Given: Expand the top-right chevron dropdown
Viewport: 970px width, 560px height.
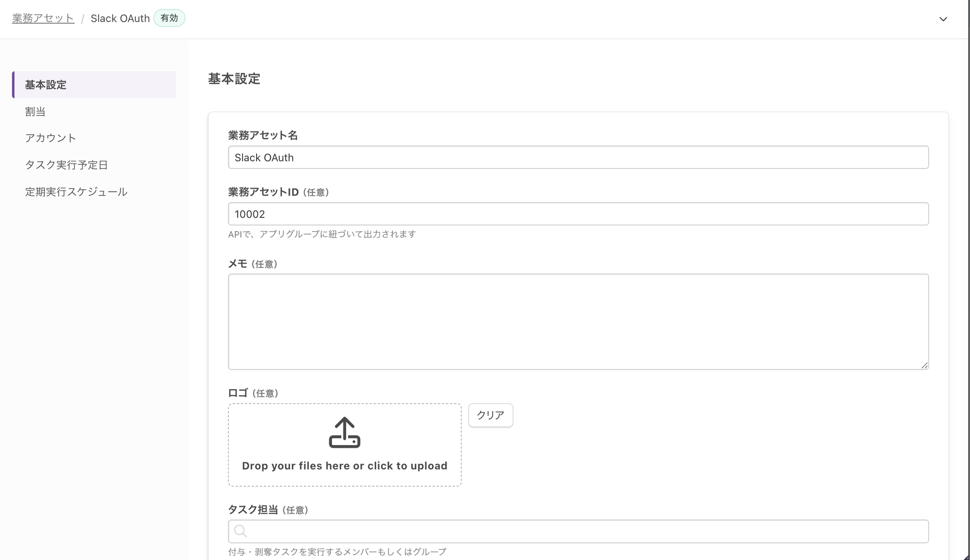Looking at the screenshot, I should 943,19.
